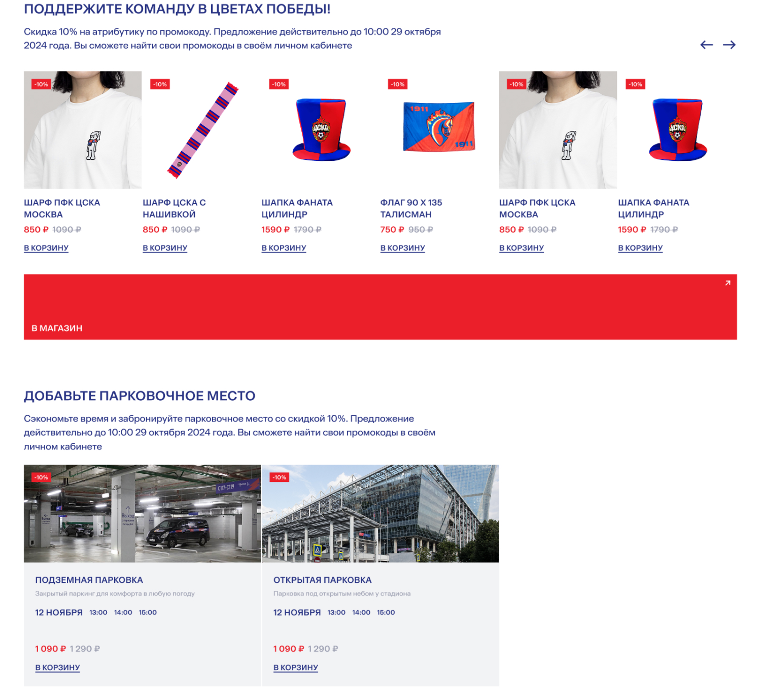Image resolution: width=761 pixels, height=700 pixels.
Task: Select 14:00 time for underground parking
Action: (123, 612)
